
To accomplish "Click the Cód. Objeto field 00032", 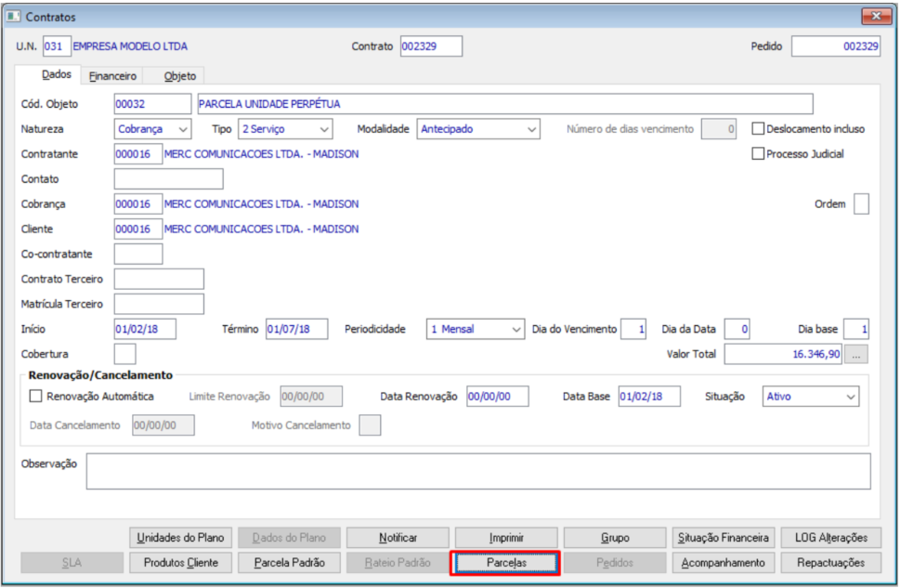I will coord(152,104).
